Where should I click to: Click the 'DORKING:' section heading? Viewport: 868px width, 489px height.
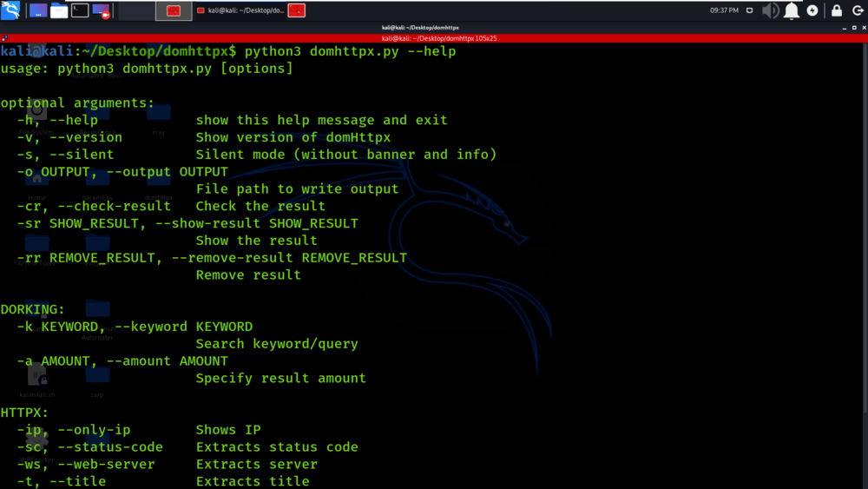click(x=33, y=309)
